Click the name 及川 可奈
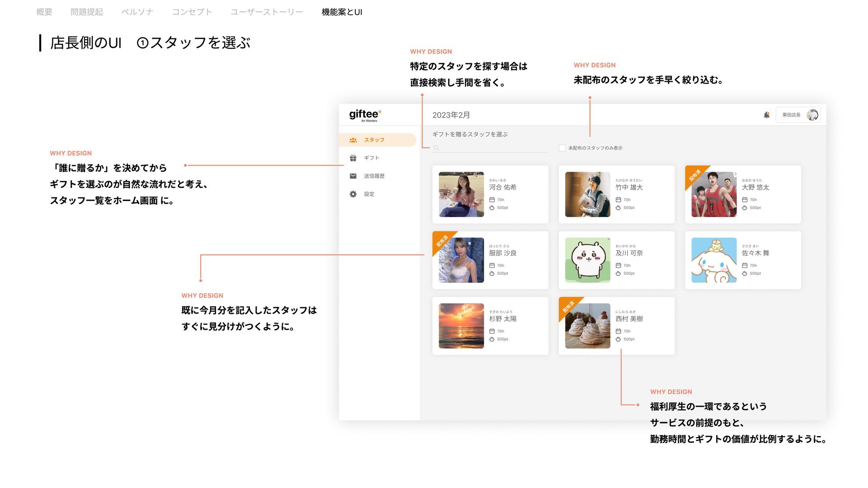The image size is (868, 488). (x=629, y=253)
